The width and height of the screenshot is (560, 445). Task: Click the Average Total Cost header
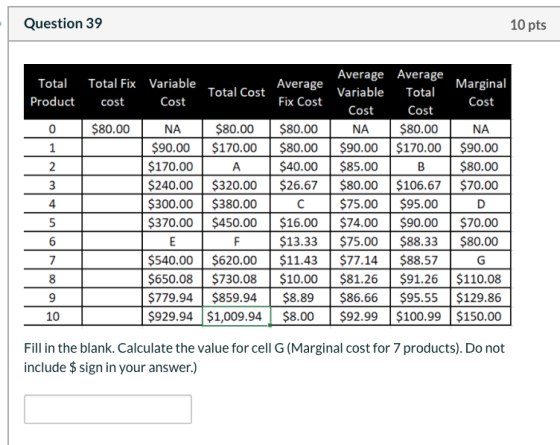420,92
